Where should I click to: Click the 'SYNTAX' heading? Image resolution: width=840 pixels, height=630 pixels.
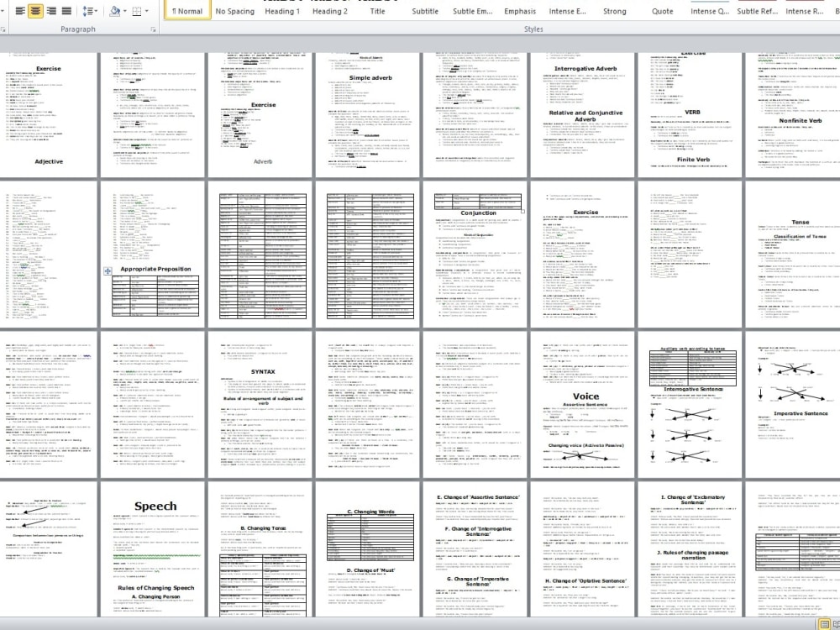[x=263, y=371]
